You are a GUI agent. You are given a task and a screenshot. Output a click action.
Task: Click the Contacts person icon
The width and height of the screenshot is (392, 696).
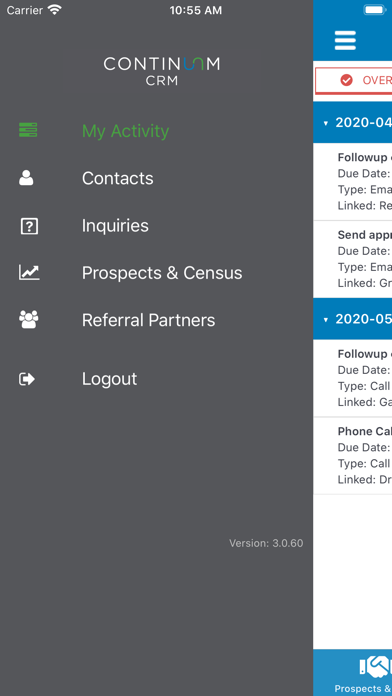[26, 178]
